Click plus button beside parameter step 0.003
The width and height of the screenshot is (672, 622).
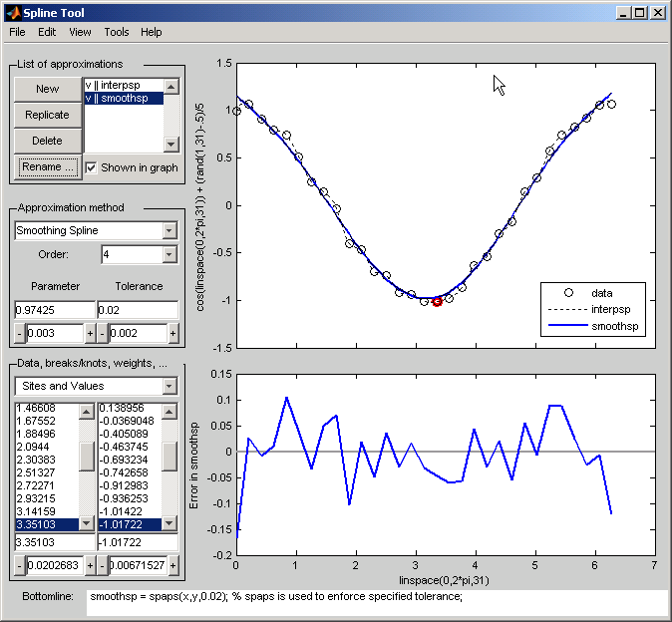[90, 332]
